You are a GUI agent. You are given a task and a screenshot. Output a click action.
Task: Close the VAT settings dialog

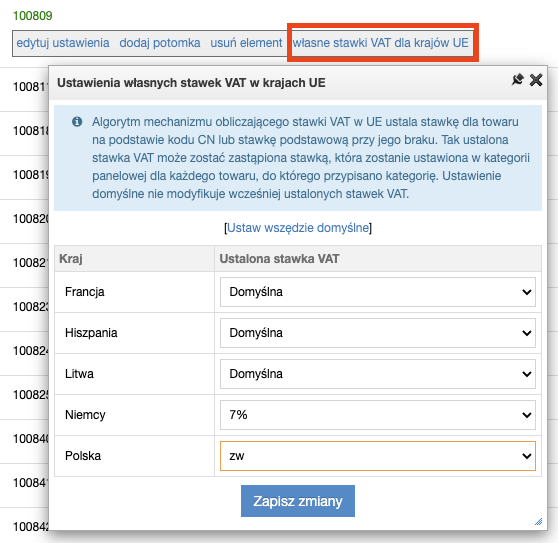[536, 80]
